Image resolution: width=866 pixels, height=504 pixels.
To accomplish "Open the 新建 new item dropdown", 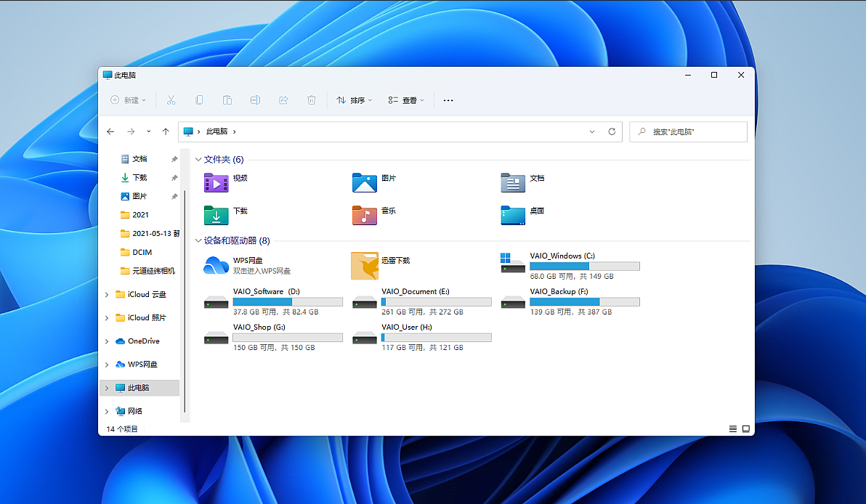I will tap(128, 100).
